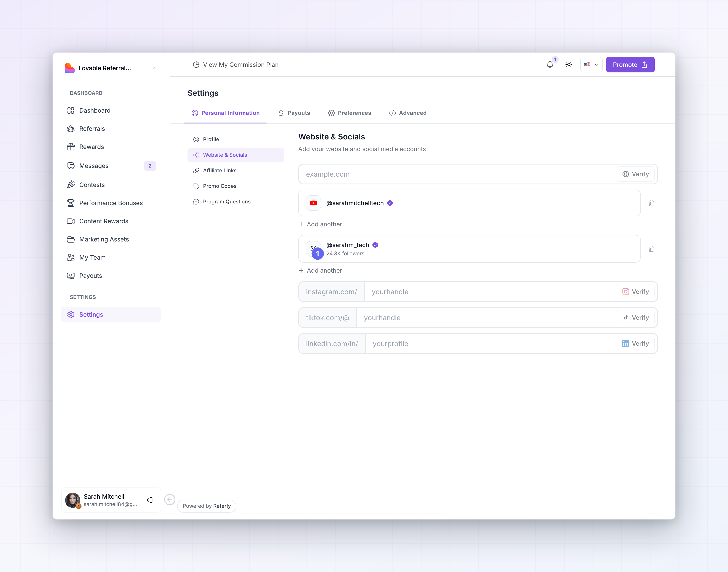Click the Messages unread count badge
Screen dimensions: 728x572
click(150, 166)
